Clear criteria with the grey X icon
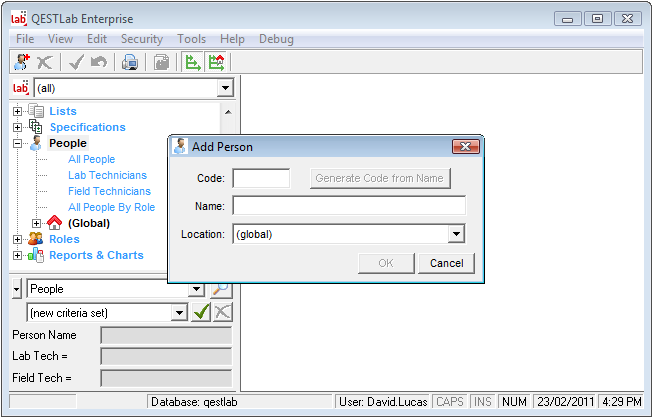Screen dimensions: 653x418 click(x=222, y=312)
